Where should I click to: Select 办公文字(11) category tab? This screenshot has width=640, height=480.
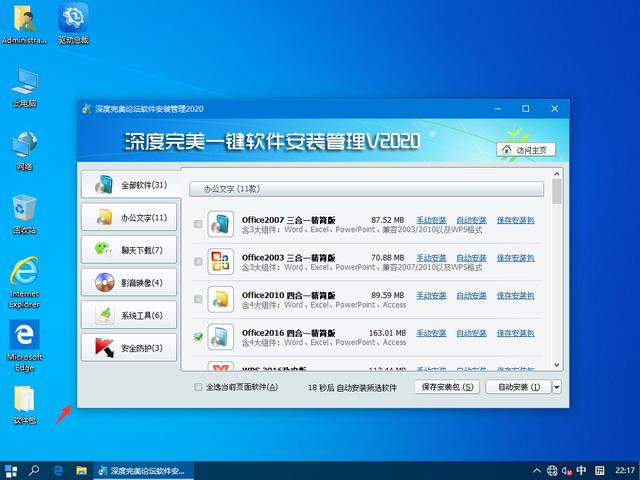pyautogui.click(x=129, y=217)
